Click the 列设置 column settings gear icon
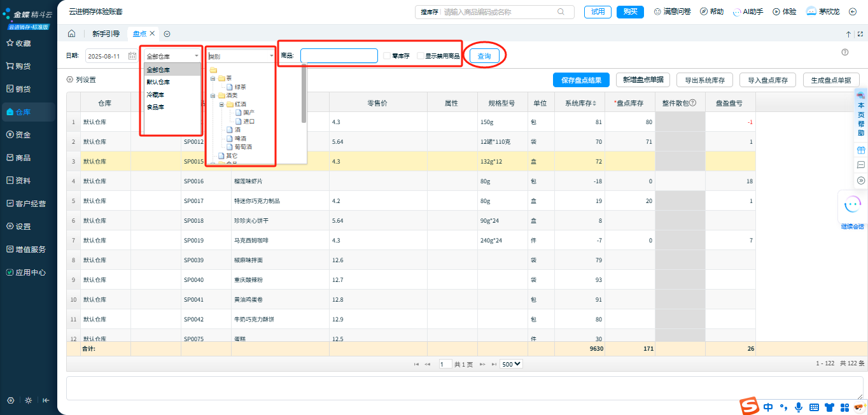Image resolution: width=868 pixels, height=415 pixels. click(x=70, y=80)
